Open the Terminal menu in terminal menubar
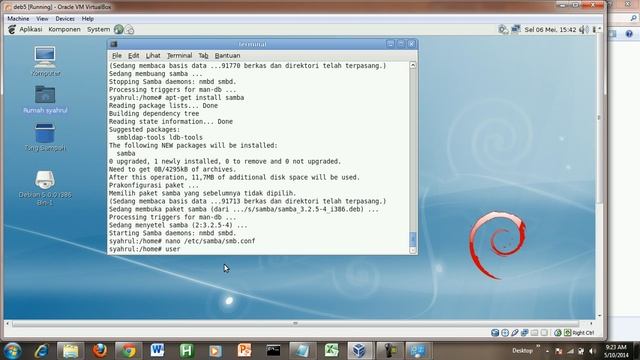 tap(179, 56)
